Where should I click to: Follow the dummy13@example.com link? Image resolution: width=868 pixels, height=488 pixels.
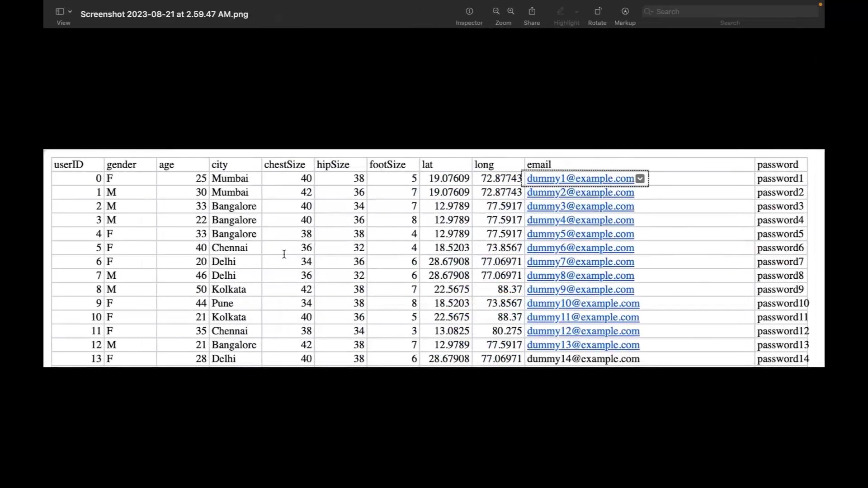coord(583,345)
